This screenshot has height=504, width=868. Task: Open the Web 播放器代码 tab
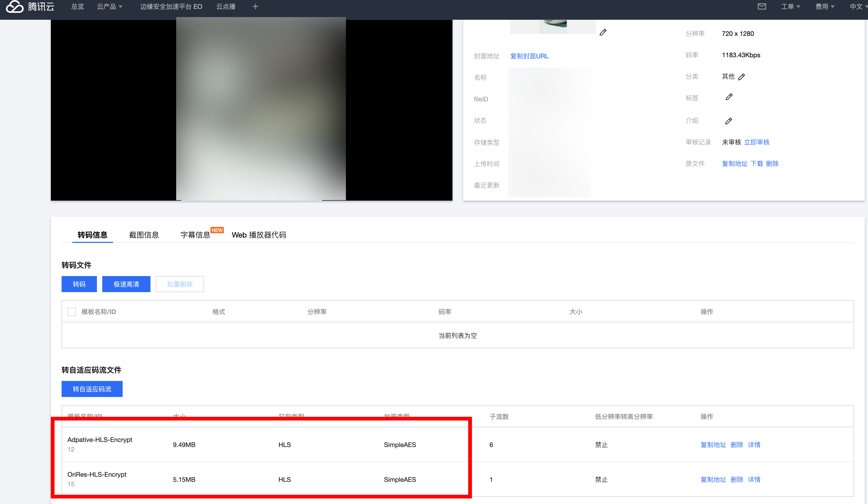(x=259, y=235)
